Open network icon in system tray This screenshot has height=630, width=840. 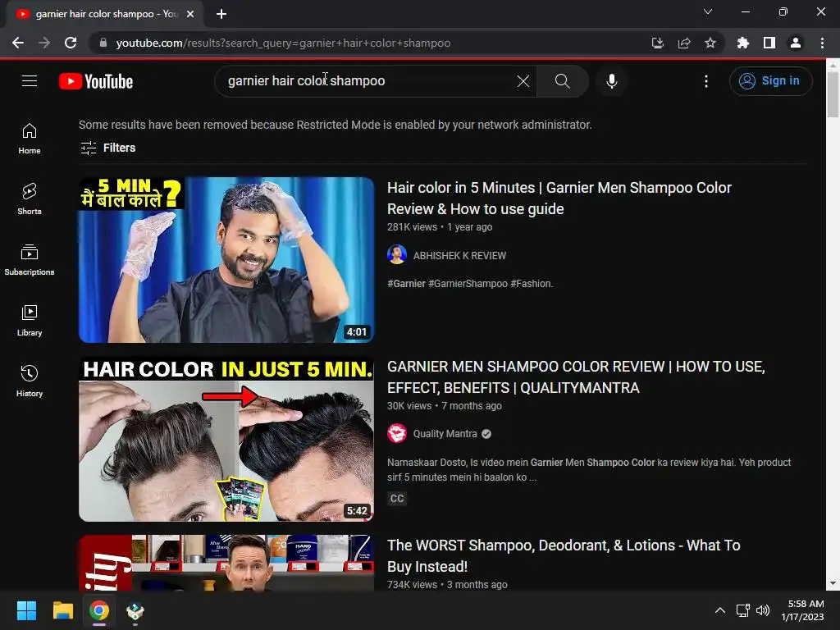click(742, 610)
